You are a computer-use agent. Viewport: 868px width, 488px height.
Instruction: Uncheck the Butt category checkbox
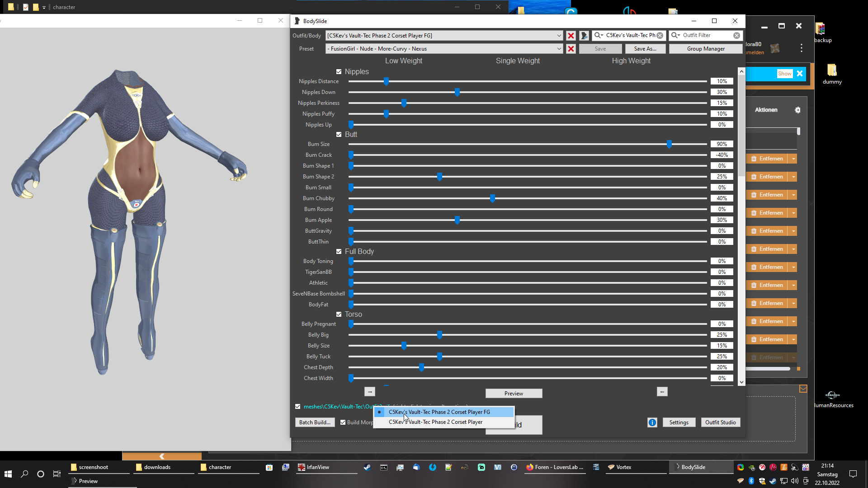coord(339,135)
